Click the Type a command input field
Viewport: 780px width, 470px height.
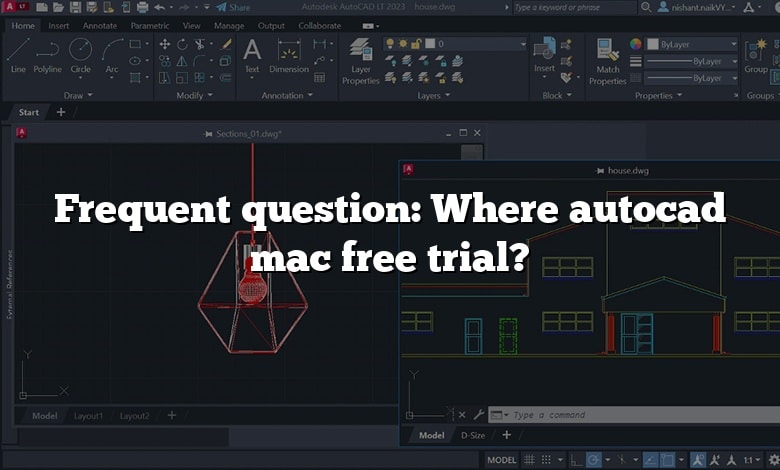tap(634, 415)
